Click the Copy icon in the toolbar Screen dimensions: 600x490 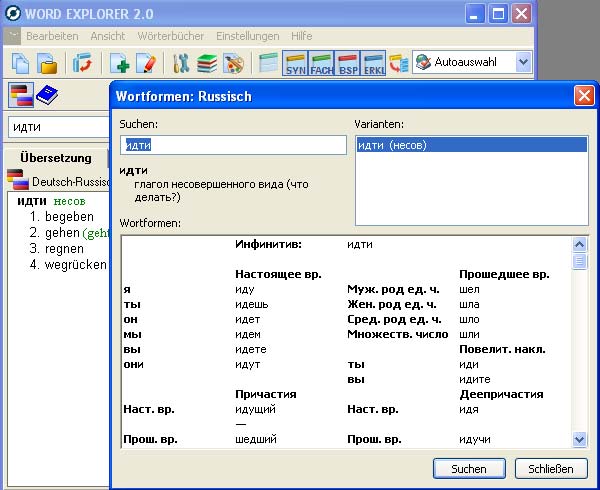point(20,63)
